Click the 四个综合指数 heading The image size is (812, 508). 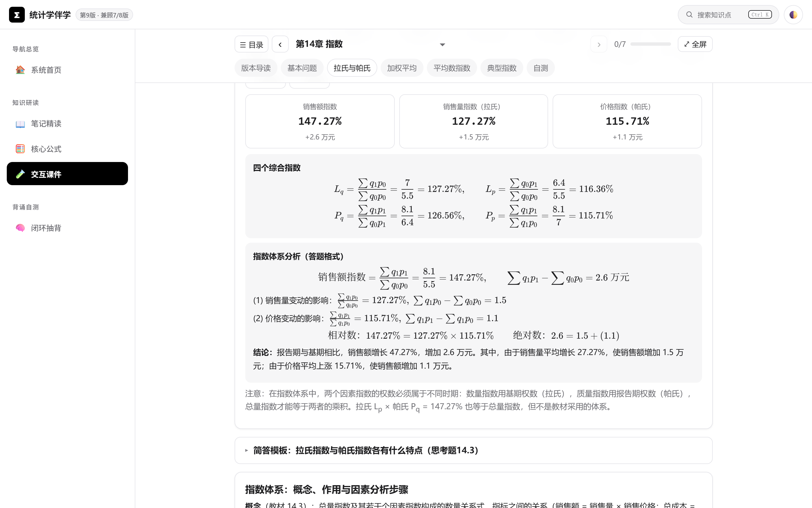277,168
